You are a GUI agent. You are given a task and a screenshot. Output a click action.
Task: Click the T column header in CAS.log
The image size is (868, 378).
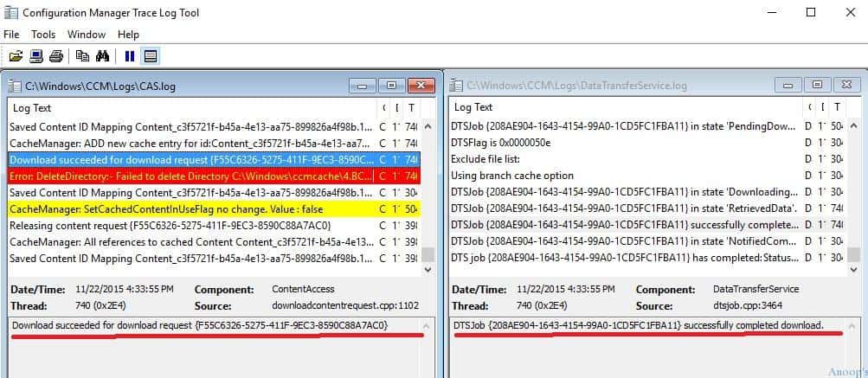pyautogui.click(x=411, y=108)
